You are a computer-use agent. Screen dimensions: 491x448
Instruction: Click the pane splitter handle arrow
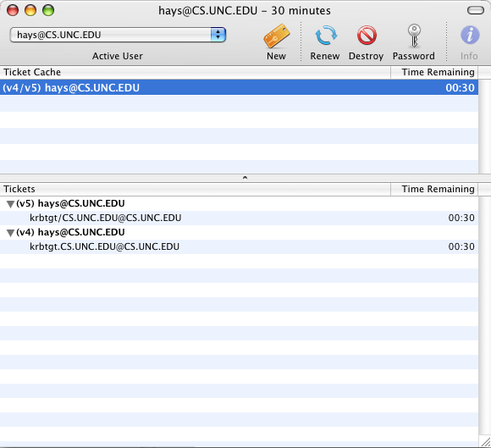coord(245,178)
